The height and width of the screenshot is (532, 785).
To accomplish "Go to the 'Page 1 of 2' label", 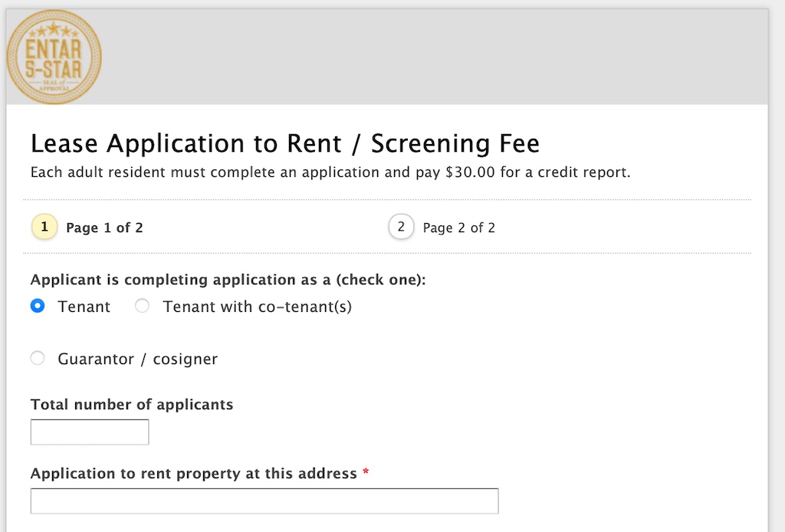I will tap(104, 228).
